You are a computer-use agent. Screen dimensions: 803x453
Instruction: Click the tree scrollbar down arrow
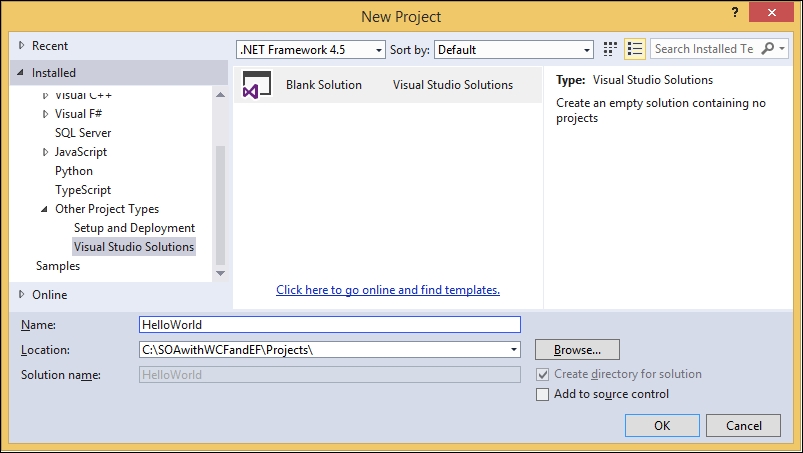(x=220, y=273)
